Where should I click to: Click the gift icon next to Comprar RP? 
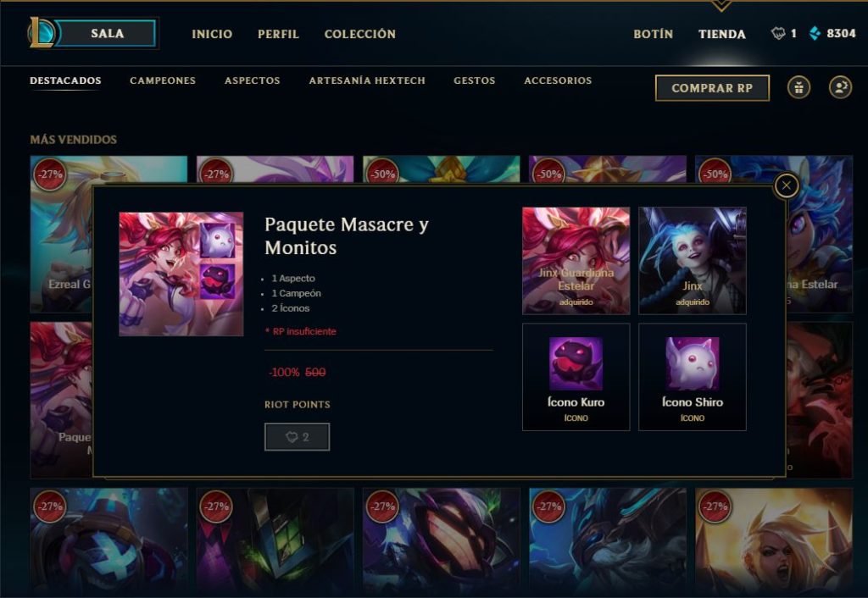click(x=798, y=87)
